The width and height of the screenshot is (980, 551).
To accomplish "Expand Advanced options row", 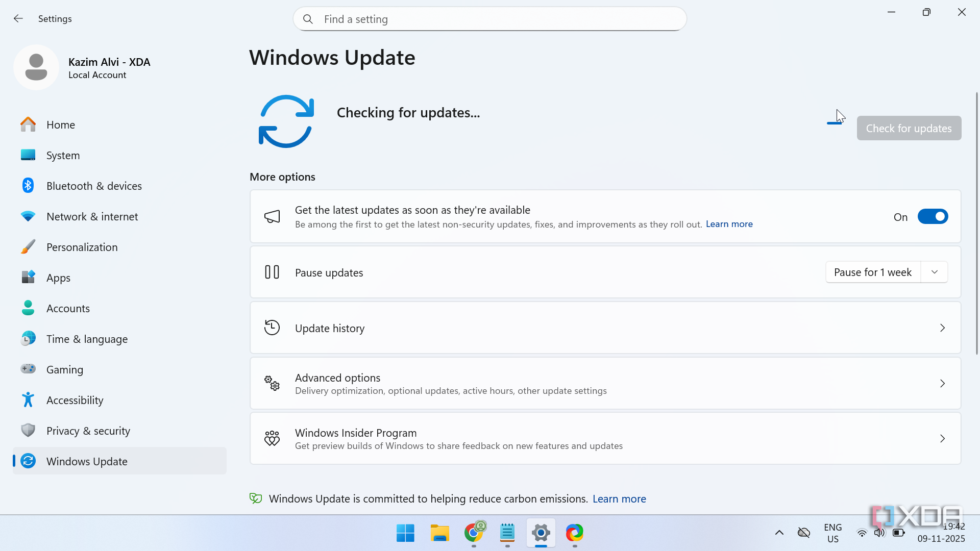I will [605, 384].
